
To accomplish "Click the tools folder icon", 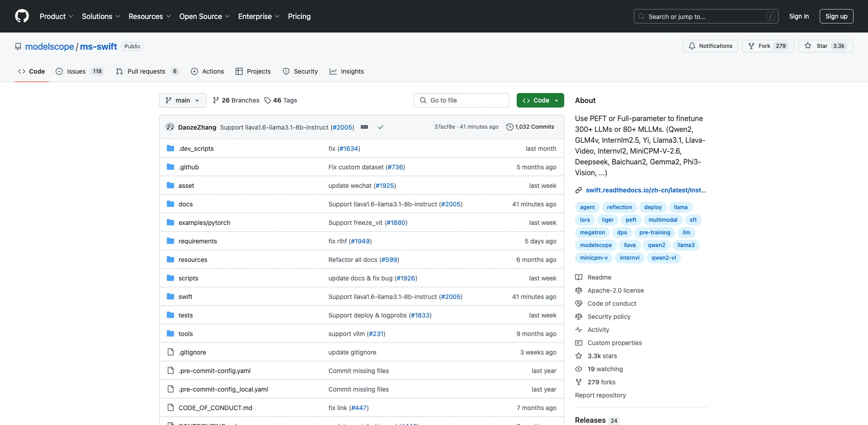I will pyautogui.click(x=170, y=333).
